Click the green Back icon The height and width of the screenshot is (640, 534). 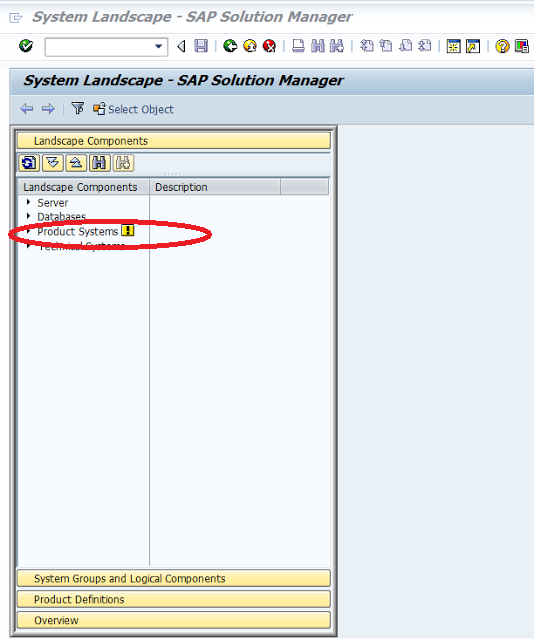(230, 46)
